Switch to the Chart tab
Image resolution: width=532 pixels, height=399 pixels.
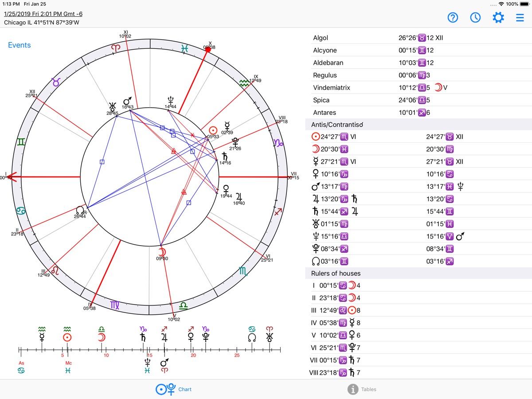[174, 389]
